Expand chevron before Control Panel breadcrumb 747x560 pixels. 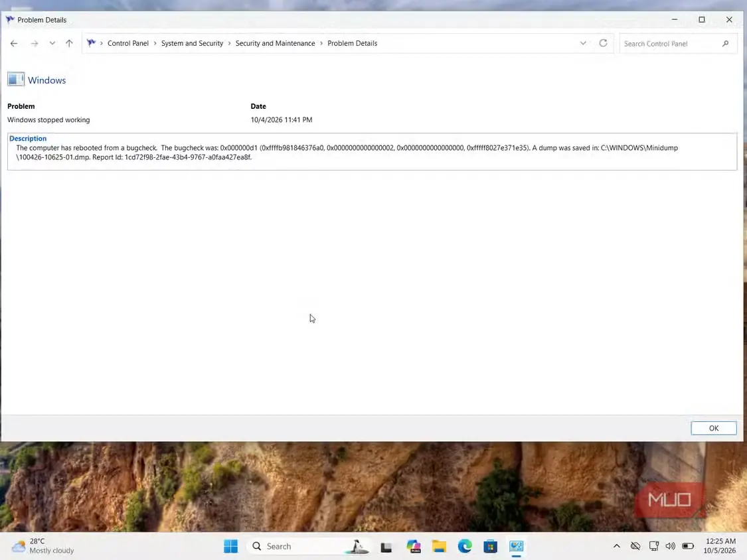102,43
